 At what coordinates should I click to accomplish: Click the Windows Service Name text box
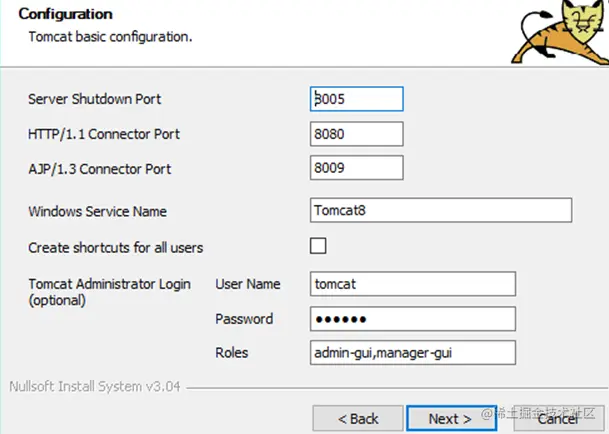click(441, 211)
